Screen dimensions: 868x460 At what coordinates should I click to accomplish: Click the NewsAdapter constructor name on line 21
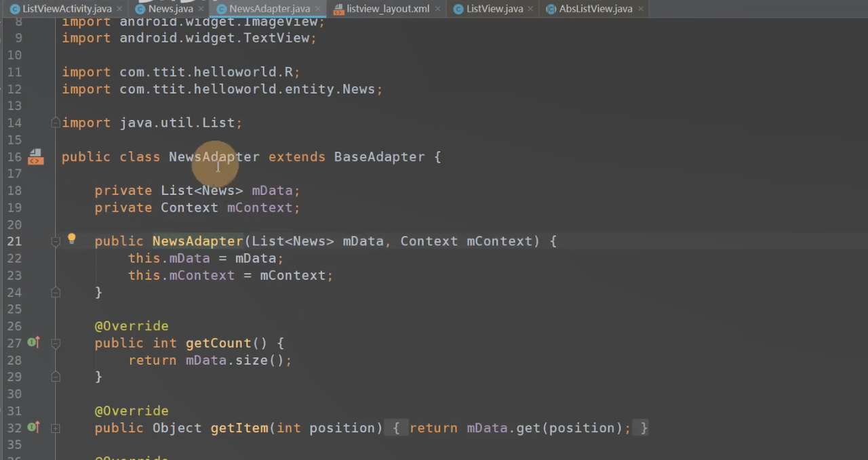tap(197, 241)
